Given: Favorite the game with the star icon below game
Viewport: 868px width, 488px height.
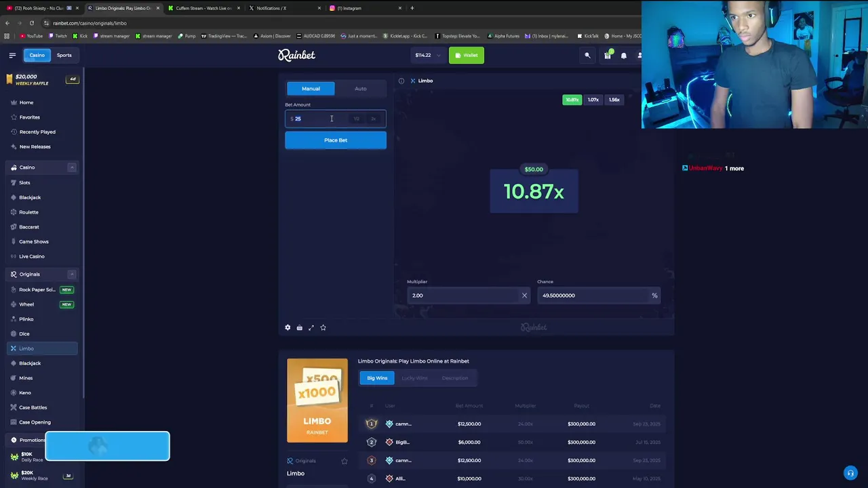Looking at the screenshot, I should (x=323, y=327).
